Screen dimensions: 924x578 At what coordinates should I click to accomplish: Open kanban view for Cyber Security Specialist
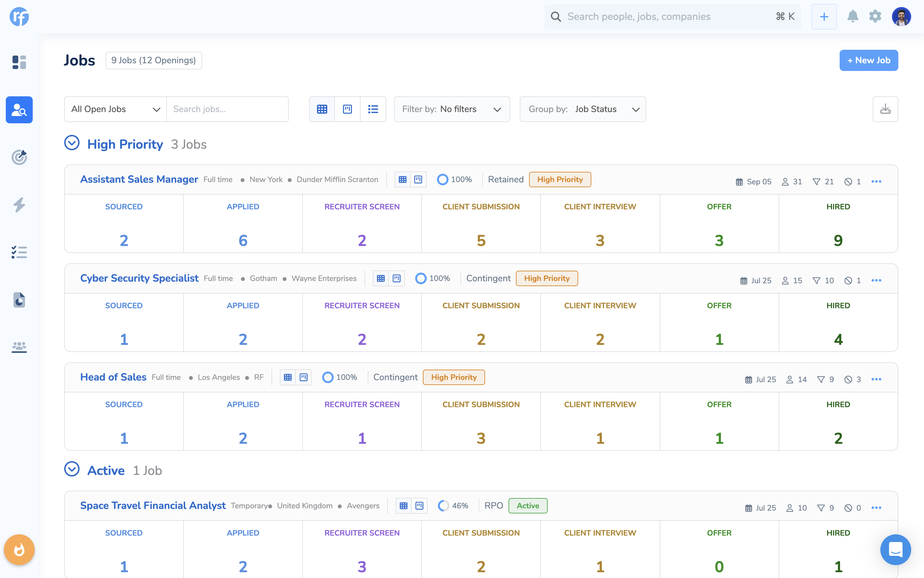click(396, 279)
